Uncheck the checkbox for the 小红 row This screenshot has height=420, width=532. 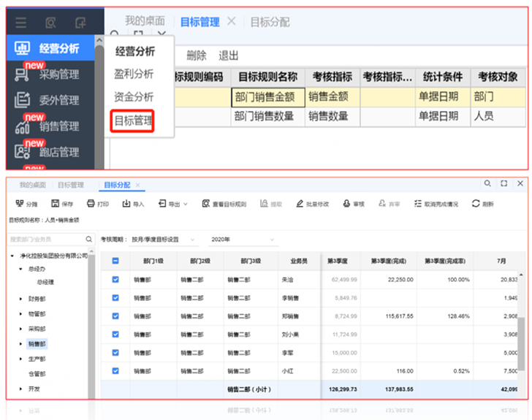[115, 370]
